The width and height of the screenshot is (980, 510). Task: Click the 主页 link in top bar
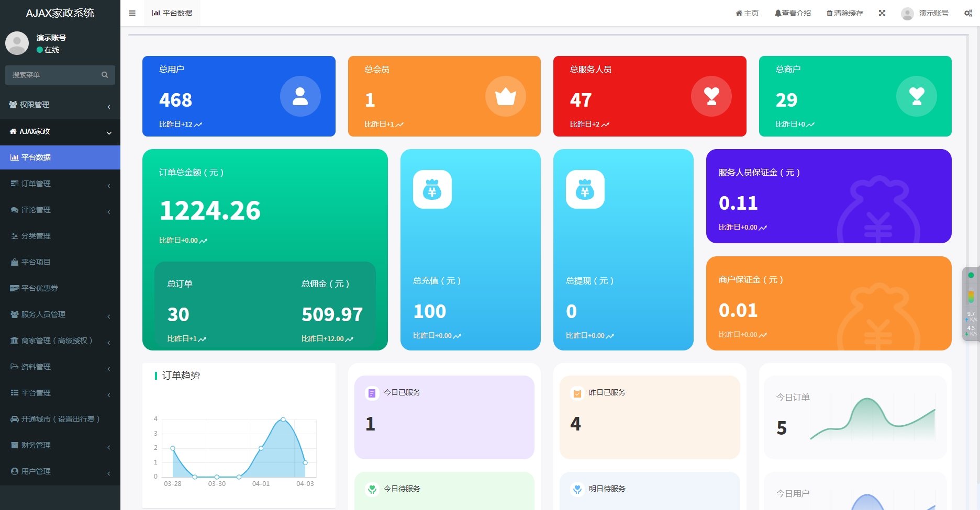coord(747,13)
